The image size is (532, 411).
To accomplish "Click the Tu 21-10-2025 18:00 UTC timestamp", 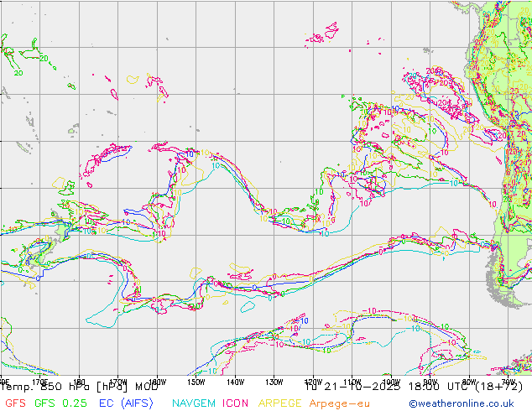I will (414, 386).
